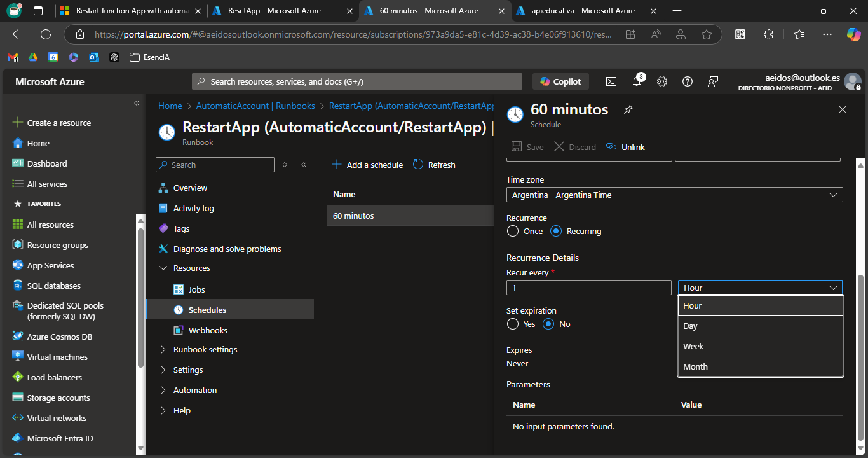Open Azure Cloud Shell icon
The width and height of the screenshot is (868, 458).
611,81
